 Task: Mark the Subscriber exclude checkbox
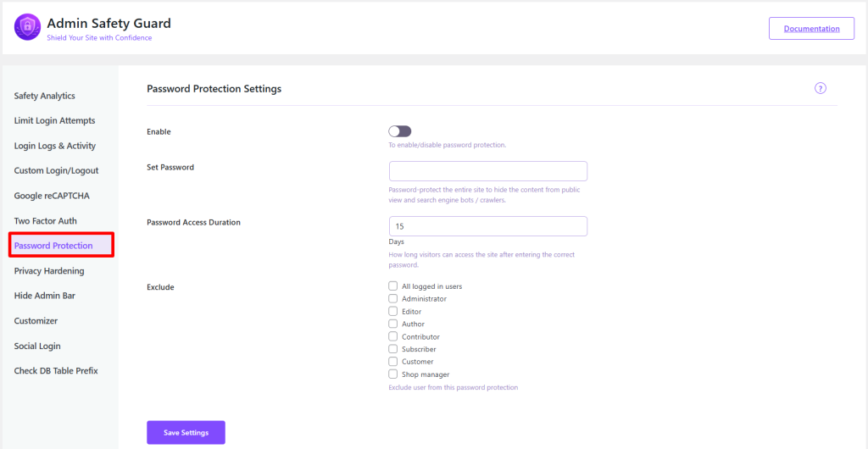pos(393,349)
